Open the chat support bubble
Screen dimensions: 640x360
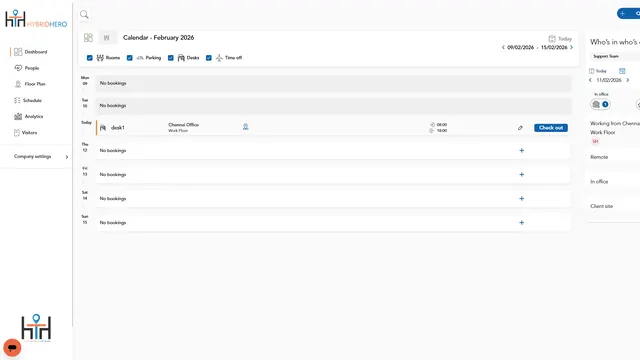point(12,348)
